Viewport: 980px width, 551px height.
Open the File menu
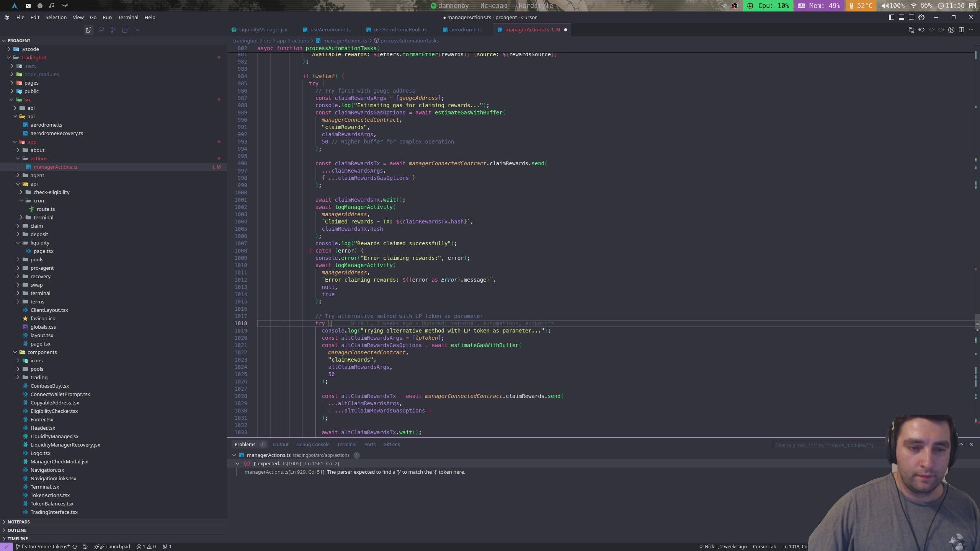tap(20, 17)
